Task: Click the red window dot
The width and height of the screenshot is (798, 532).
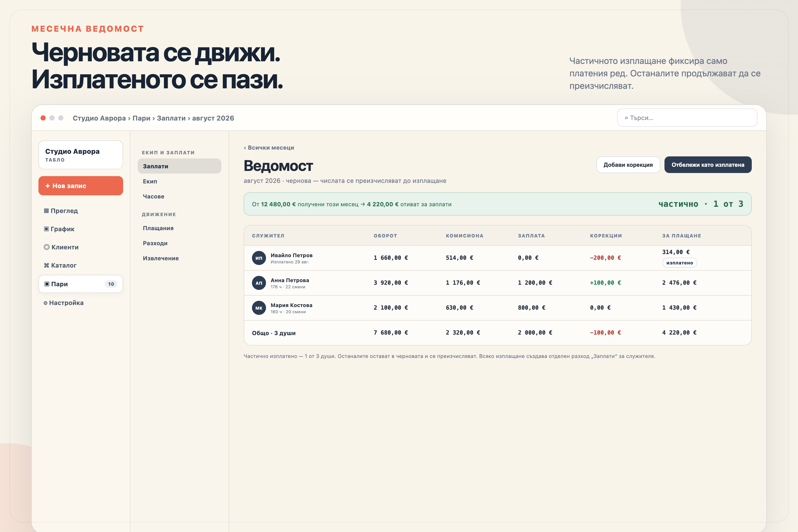Action: [x=43, y=118]
